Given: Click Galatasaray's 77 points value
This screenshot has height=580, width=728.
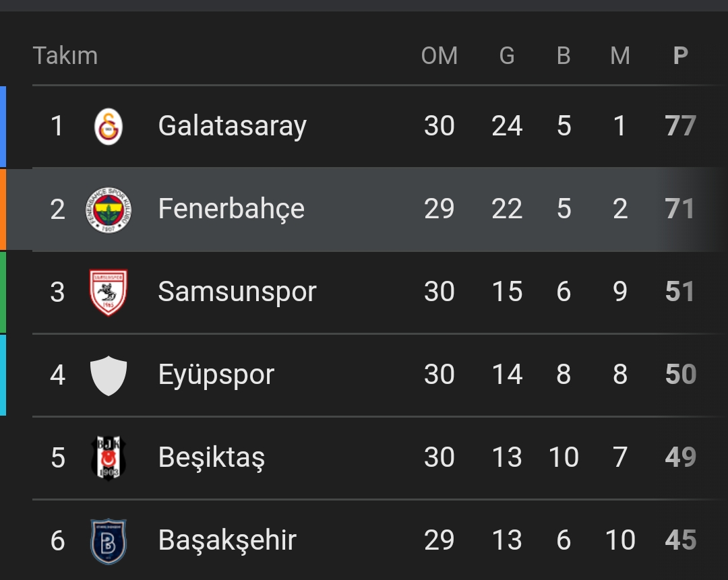Looking at the screenshot, I should point(680,127).
